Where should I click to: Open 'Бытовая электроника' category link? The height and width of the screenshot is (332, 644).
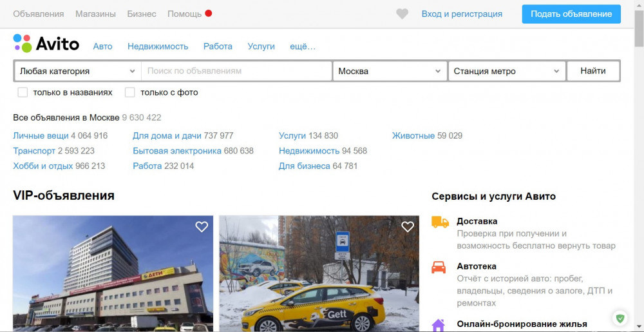[177, 151]
